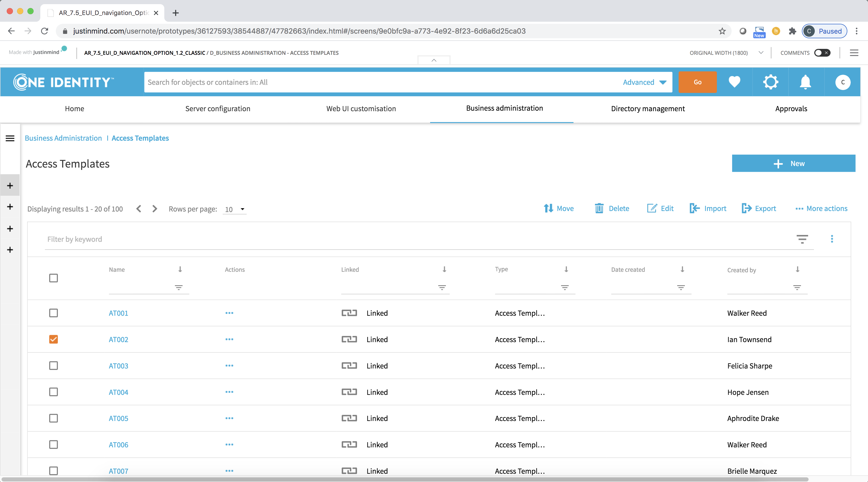Open the Server configuration tab

[218, 109]
